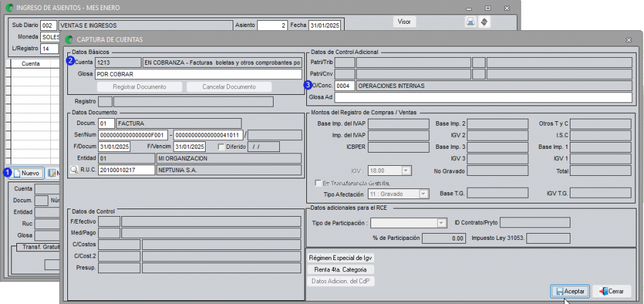644x304 pixels.
Task: Click the Nuevo button in Ingreso de Asientos
Action: tap(27, 173)
